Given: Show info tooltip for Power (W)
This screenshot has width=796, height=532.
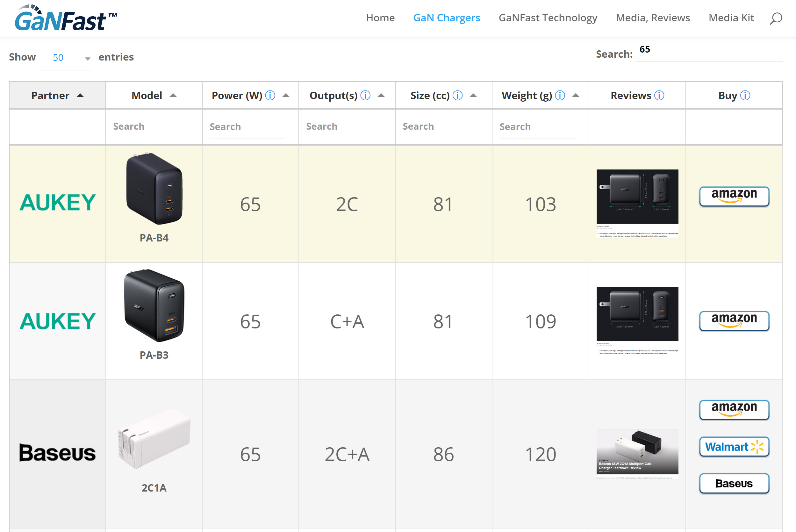Looking at the screenshot, I should coord(270,96).
